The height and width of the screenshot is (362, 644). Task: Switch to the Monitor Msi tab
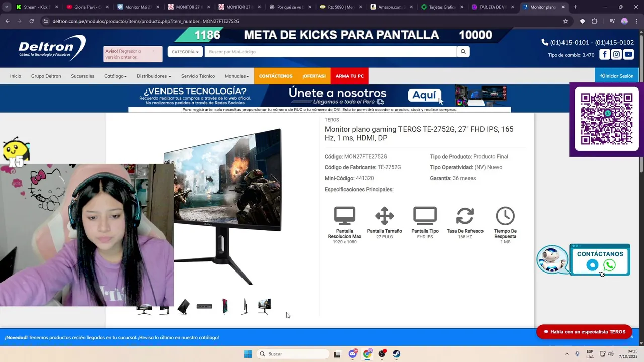click(x=138, y=7)
